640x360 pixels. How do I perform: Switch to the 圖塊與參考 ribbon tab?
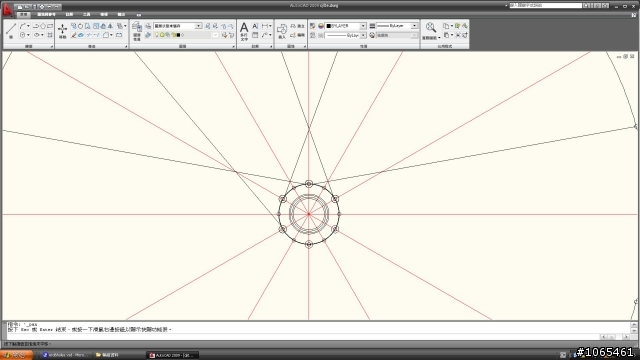tap(46, 14)
